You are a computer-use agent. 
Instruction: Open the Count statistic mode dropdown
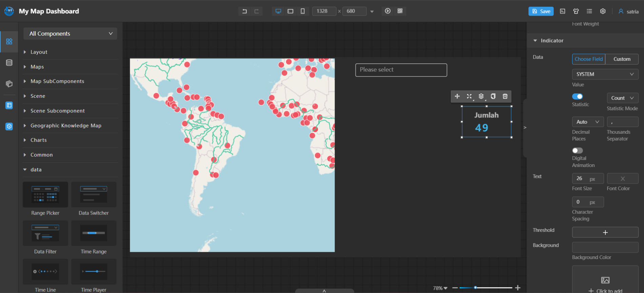click(x=622, y=98)
